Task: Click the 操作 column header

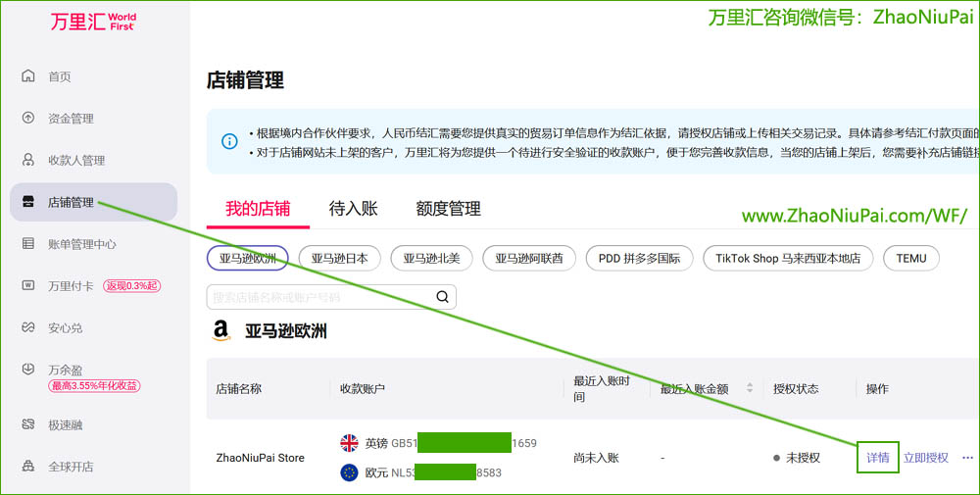Action: click(x=877, y=389)
